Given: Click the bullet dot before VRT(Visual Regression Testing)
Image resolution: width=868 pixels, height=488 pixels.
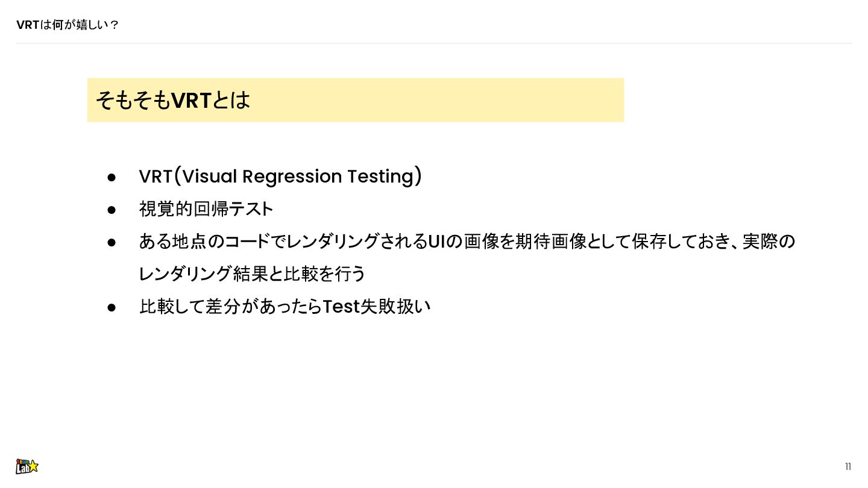Looking at the screenshot, I should point(112,177).
